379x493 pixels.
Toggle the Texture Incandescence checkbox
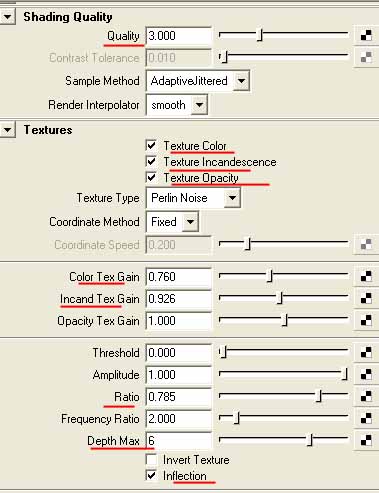pos(151,162)
